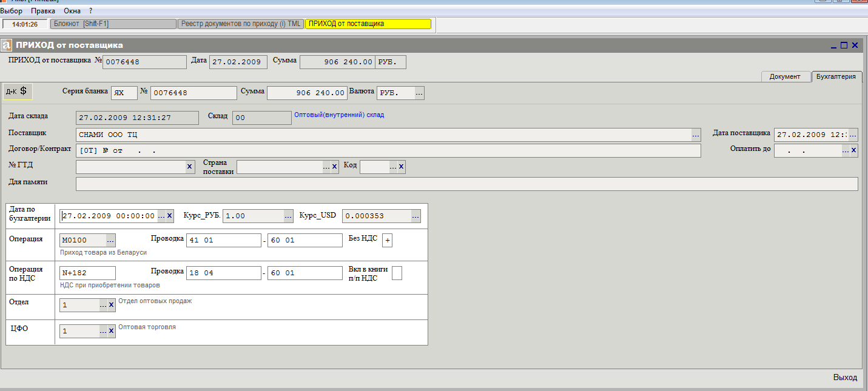
Task: Click the Серия бланка field ЯХ
Action: pyautogui.click(x=124, y=93)
